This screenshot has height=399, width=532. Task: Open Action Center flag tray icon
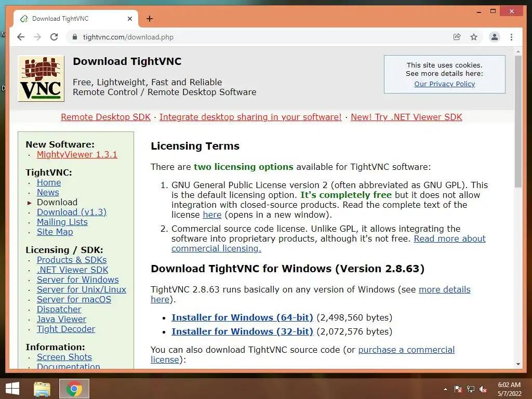click(458, 389)
